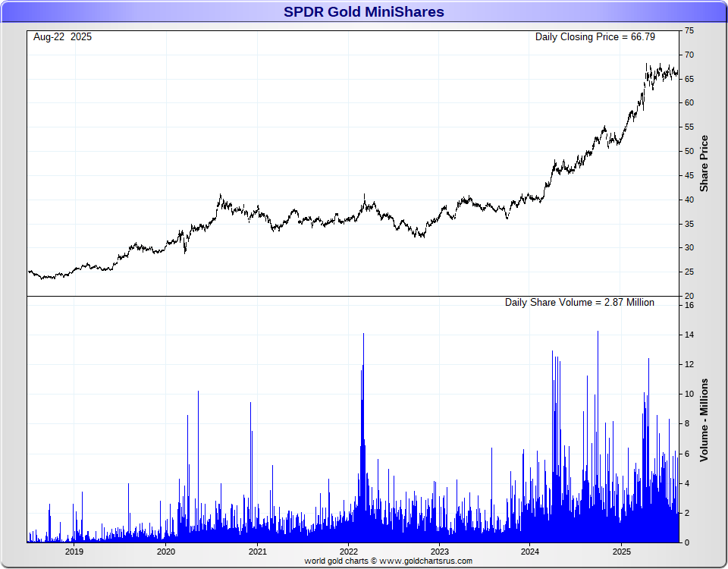
Task: Click the 2019 year label on x-axis
Action: tap(74, 552)
